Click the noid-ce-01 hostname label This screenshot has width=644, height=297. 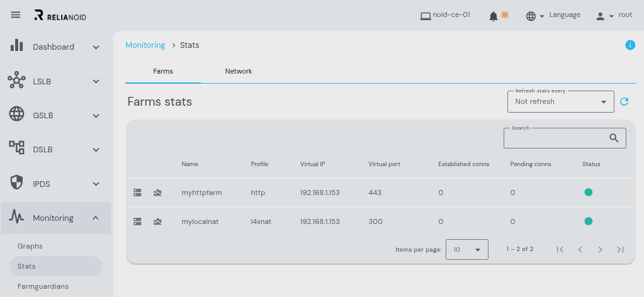[451, 15]
